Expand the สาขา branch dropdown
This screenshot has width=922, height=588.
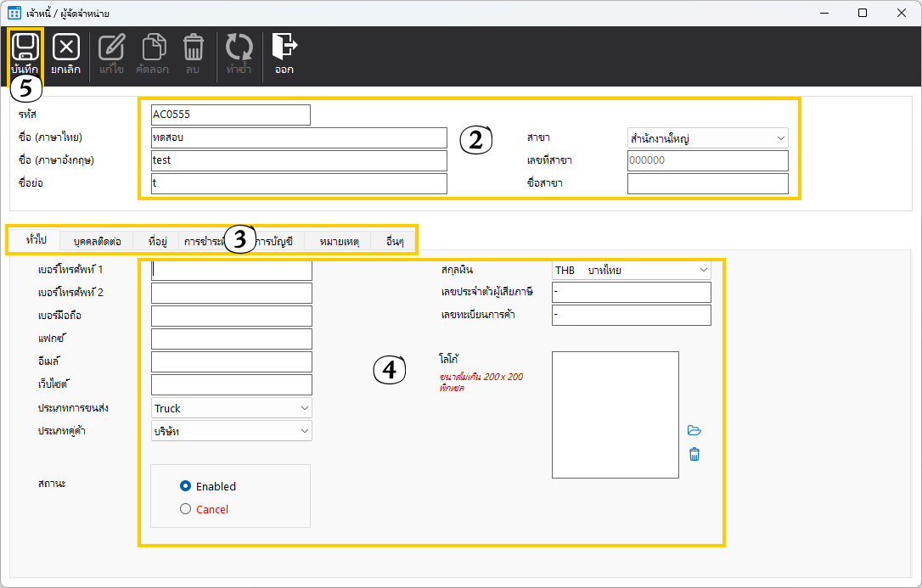707,137
